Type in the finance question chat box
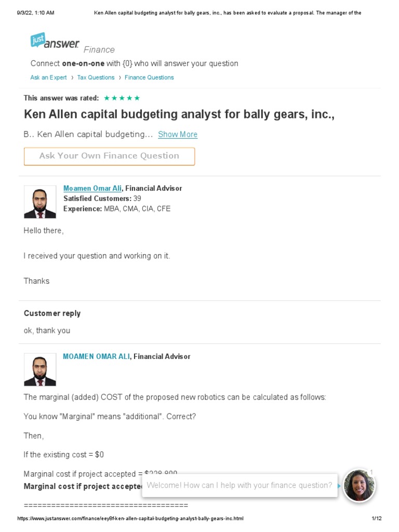 (x=239, y=485)
